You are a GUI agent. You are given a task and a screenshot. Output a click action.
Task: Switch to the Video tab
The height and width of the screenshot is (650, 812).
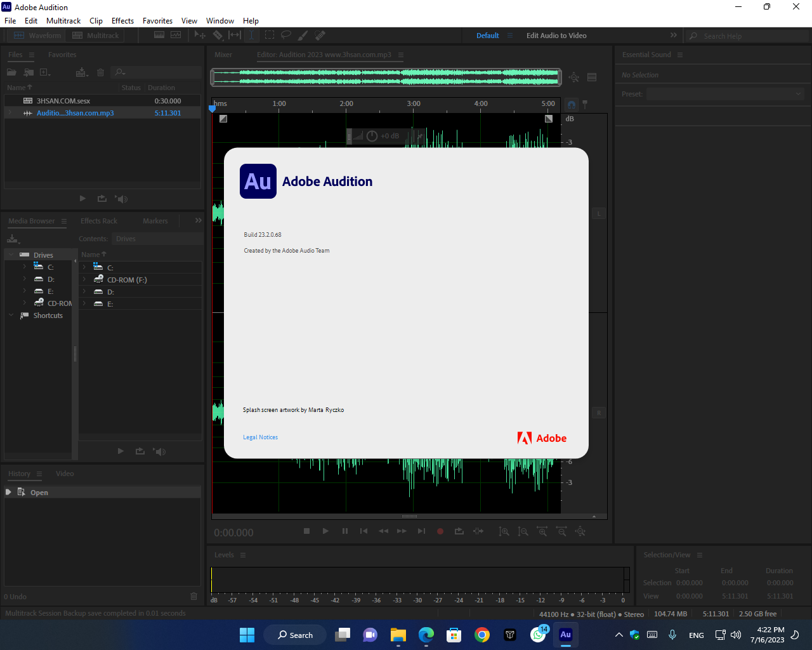[65, 474]
